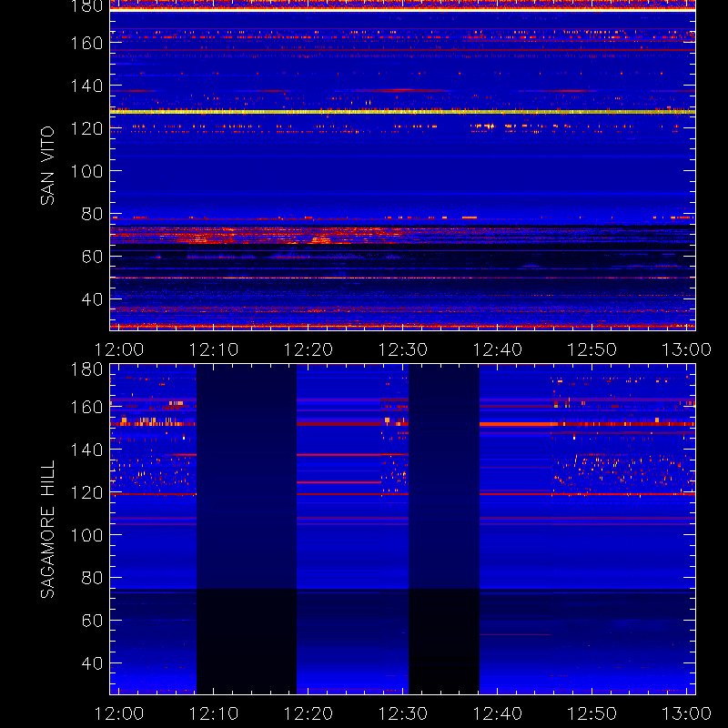
Task: Select the 60 tick label on San Vito axis
Action: (92, 257)
